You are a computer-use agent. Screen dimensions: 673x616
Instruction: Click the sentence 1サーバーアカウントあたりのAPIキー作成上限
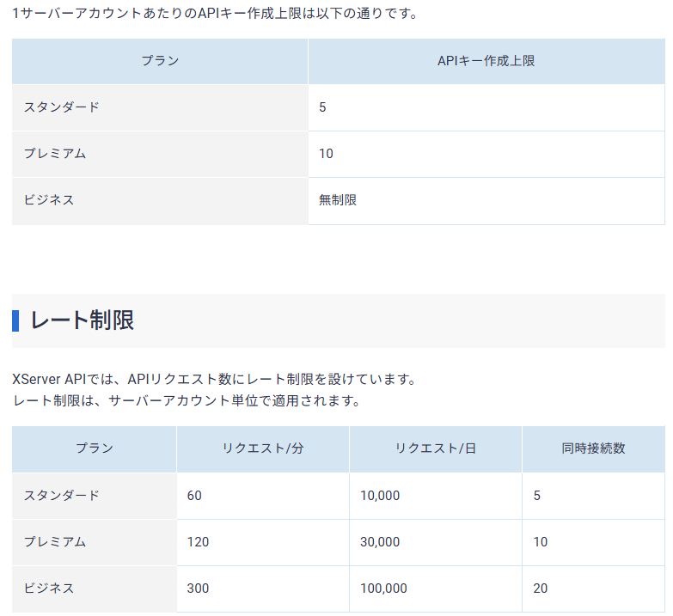coord(215,14)
